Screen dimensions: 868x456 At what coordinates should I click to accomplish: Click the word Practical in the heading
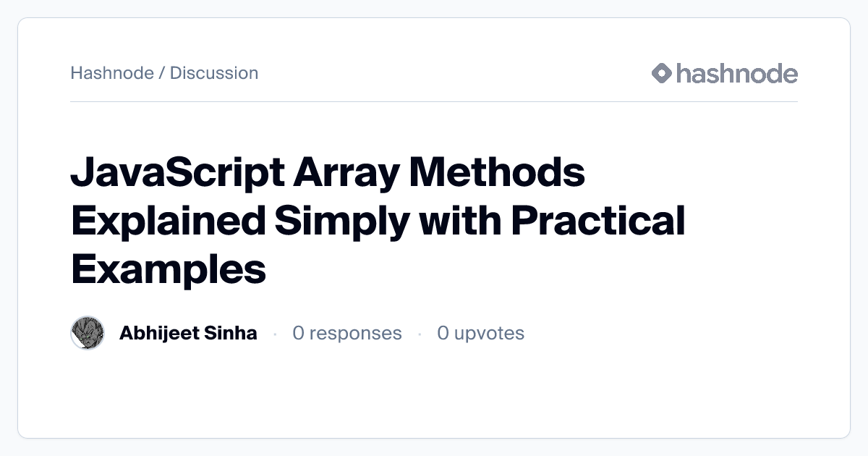pyautogui.click(x=598, y=221)
